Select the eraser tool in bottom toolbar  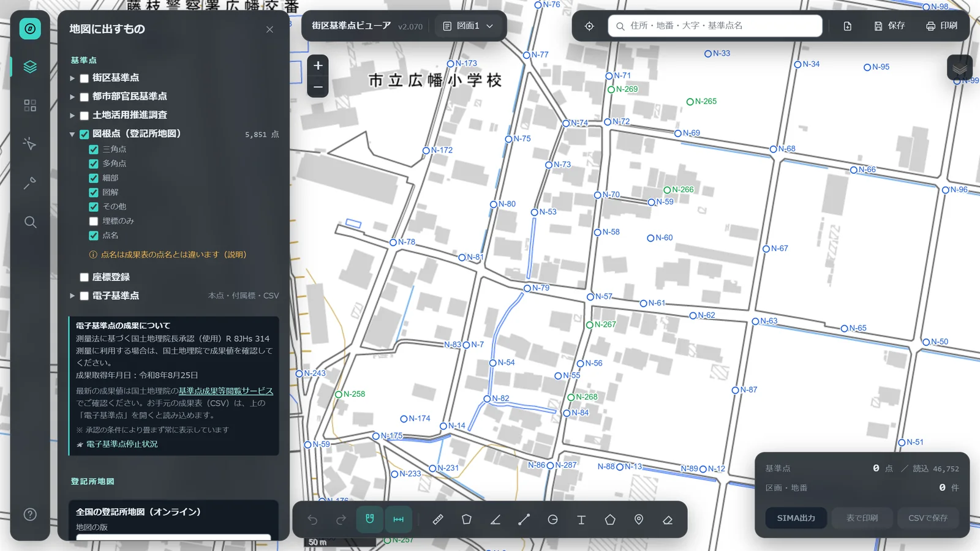click(668, 519)
